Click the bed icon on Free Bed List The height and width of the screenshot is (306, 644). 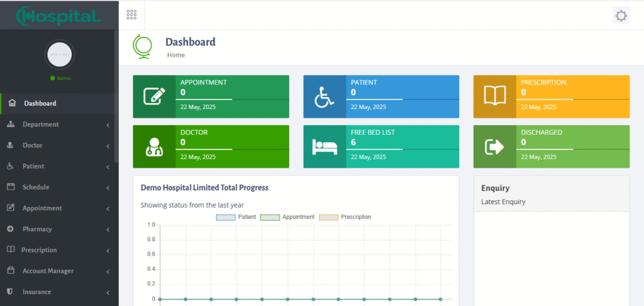point(325,147)
